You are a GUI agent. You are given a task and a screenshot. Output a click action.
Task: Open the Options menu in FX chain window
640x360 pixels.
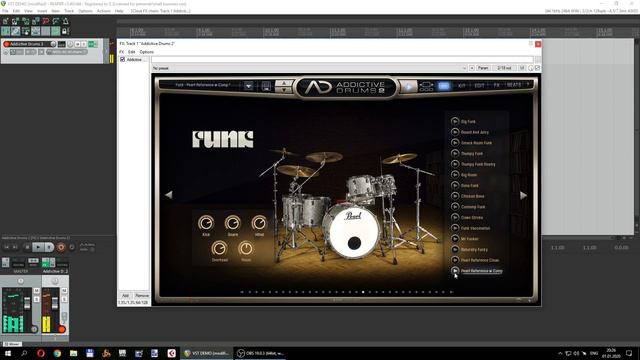pyautogui.click(x=147, y=52)
